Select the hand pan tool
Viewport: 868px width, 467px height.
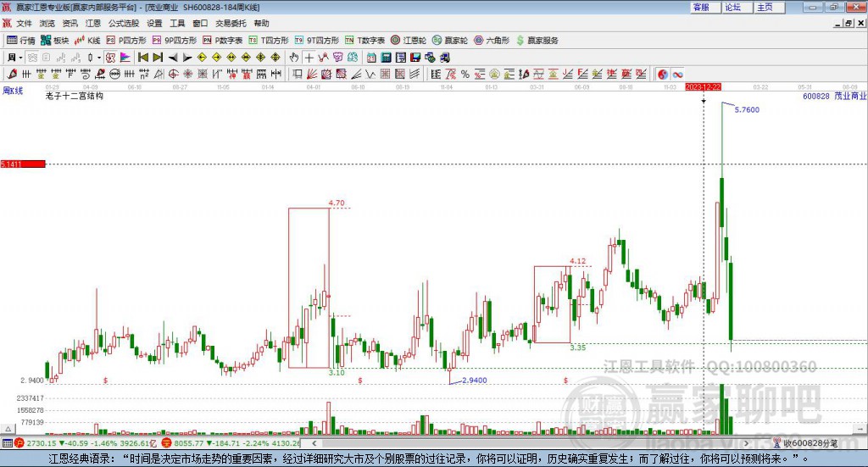pyautogui.click(x=294, y=58)
